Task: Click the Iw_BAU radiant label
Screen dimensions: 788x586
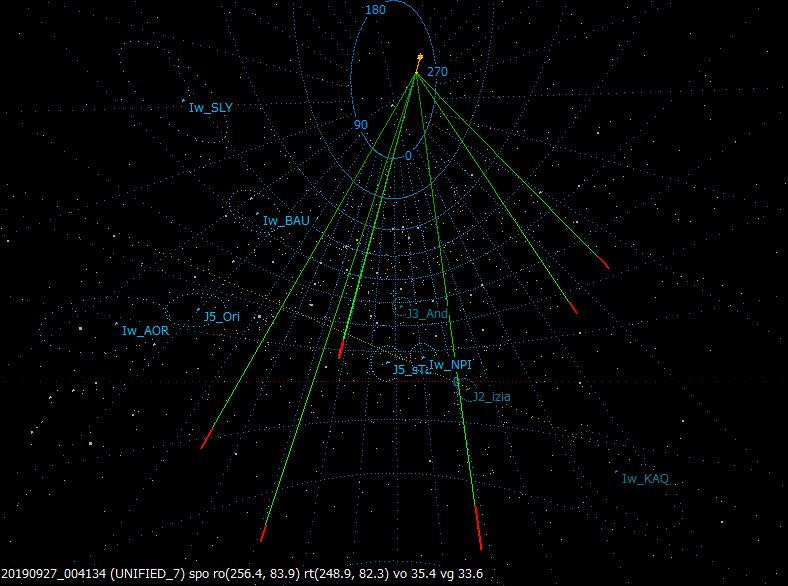Action: coord(286,221)
